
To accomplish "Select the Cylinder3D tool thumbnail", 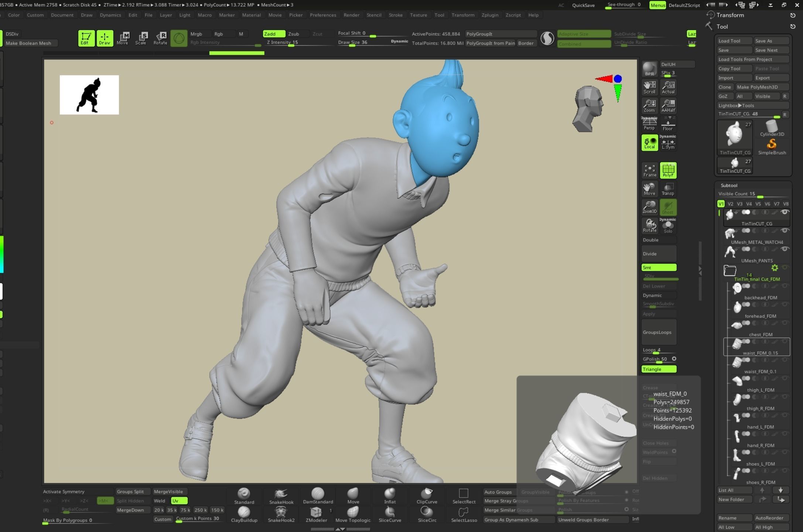I will [772, 128].
